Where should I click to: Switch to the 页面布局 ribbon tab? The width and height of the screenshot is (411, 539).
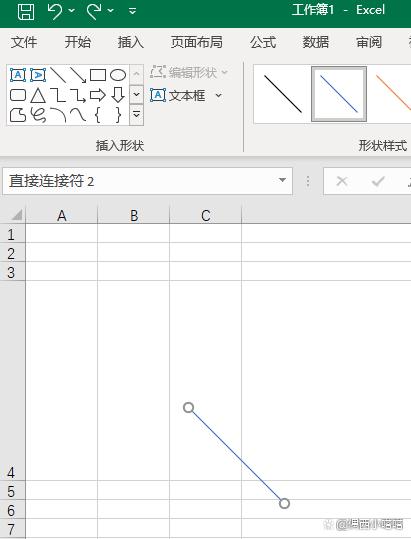197,42
